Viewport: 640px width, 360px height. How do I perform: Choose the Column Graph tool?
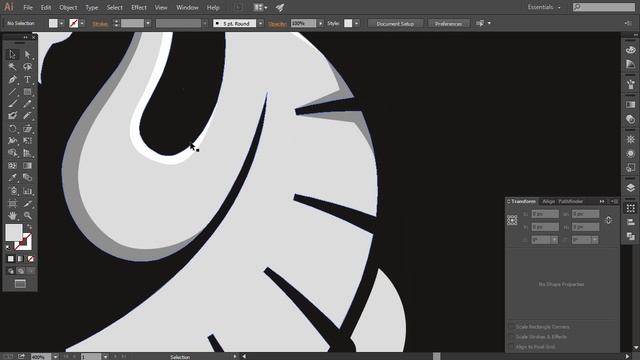click(x=27, y=191)
